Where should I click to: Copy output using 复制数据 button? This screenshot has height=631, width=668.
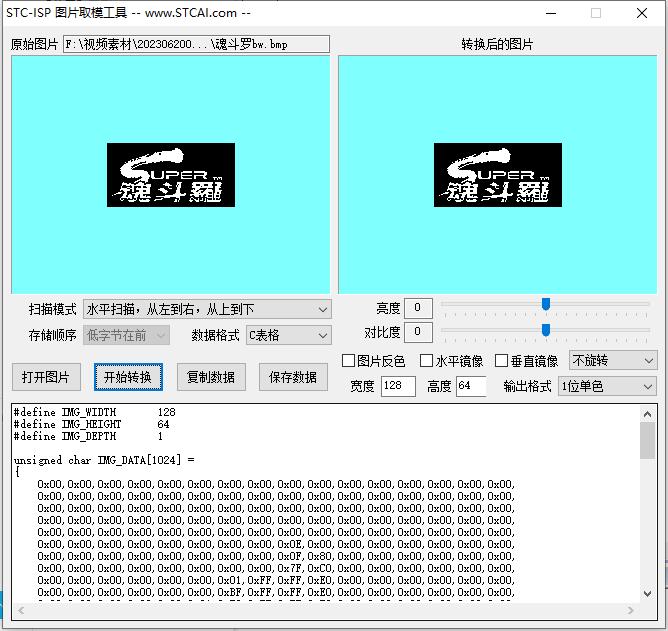click(211, 377)
